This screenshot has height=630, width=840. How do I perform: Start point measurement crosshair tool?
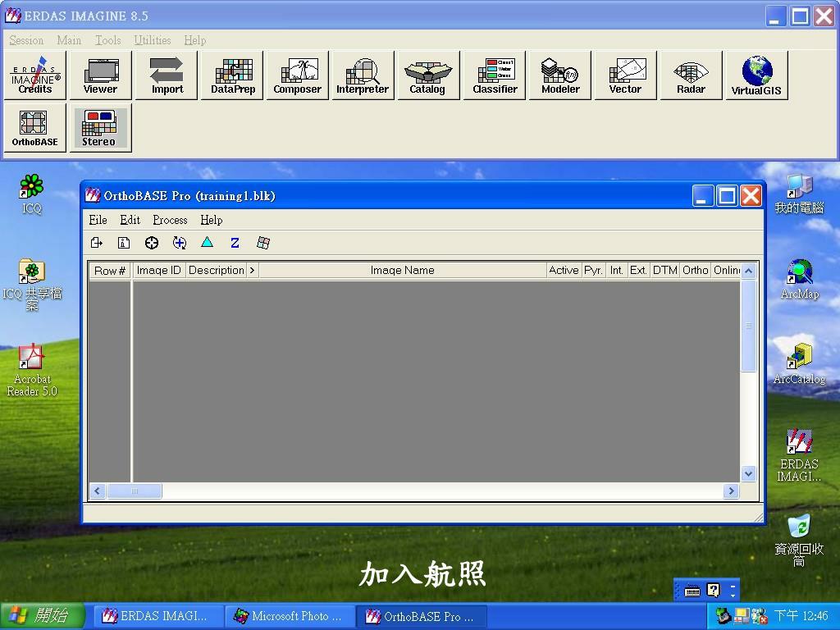(x=152, y=243)
